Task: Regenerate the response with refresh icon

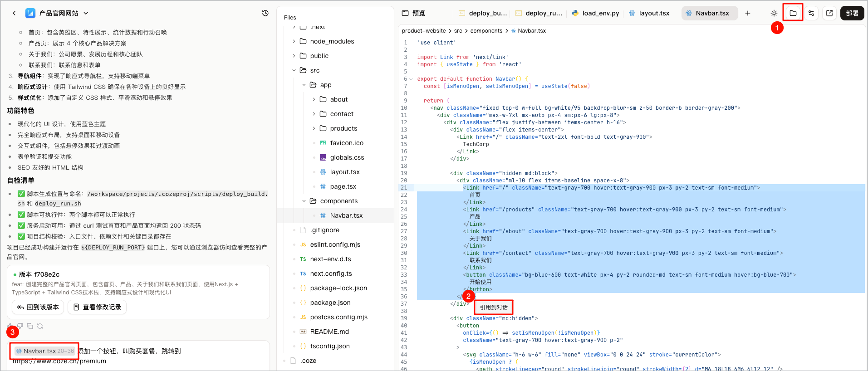Action: [40, 326]
